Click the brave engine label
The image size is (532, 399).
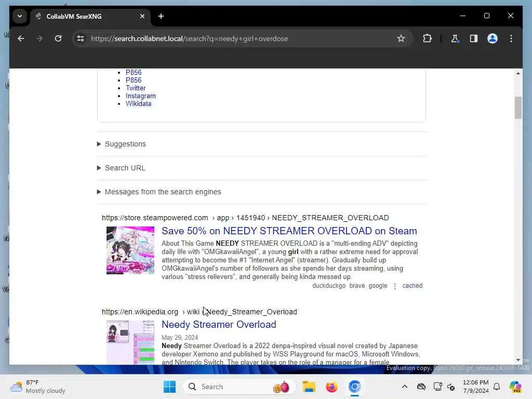click(357, 286)
